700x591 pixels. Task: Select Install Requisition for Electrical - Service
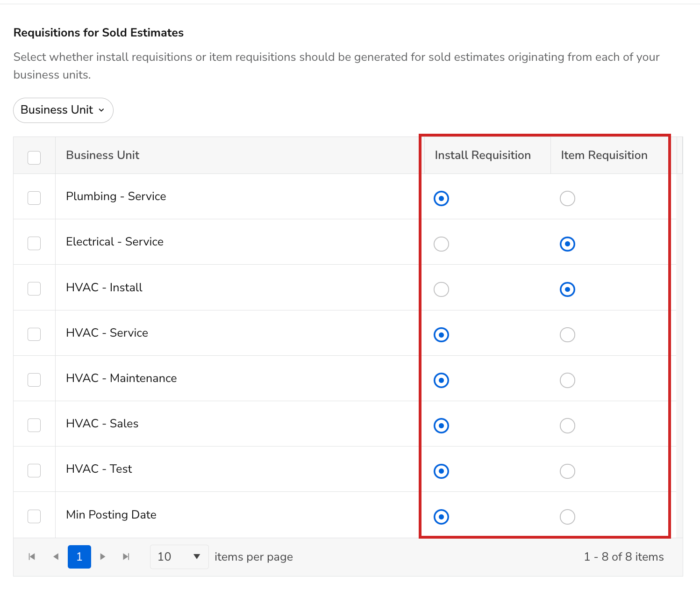point(441,244)
